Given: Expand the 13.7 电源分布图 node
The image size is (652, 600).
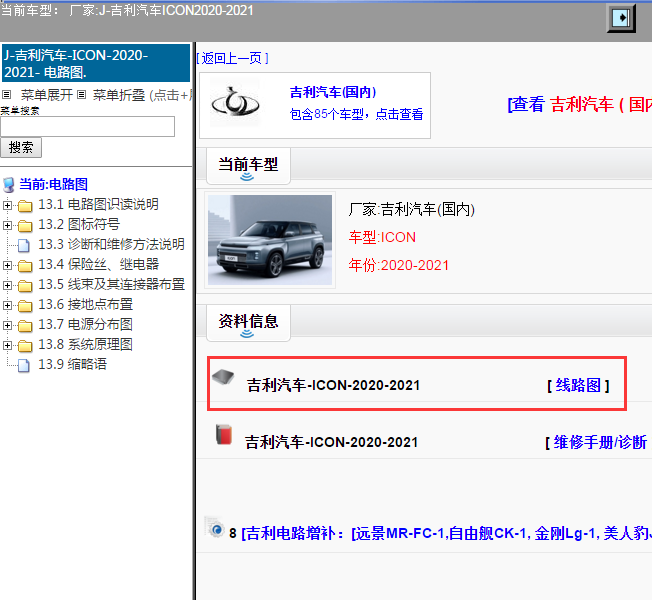Looking at the screenshot, I should (x=7, y=325).
